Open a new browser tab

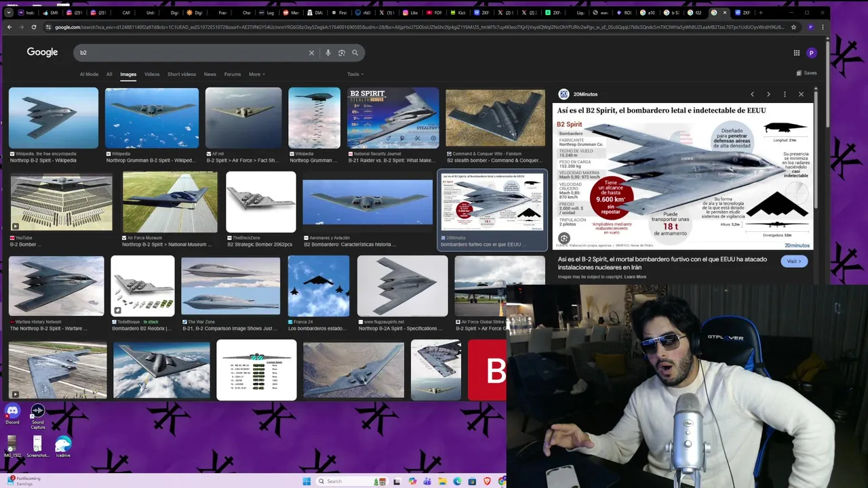[761, 12]
